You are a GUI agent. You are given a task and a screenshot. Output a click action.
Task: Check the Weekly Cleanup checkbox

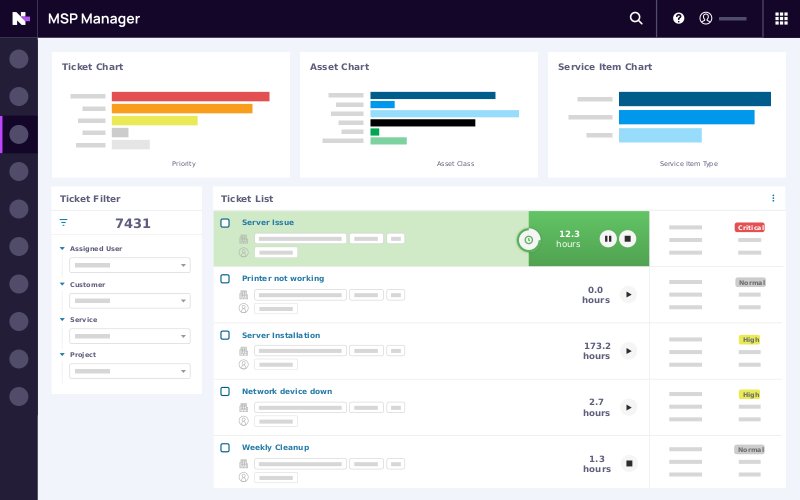(225, 447)
